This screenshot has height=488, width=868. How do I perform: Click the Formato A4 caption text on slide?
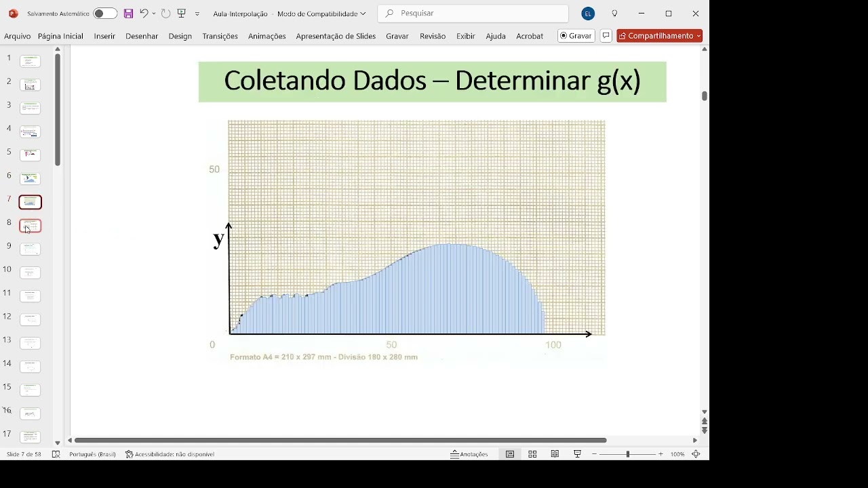coord(323,357)
